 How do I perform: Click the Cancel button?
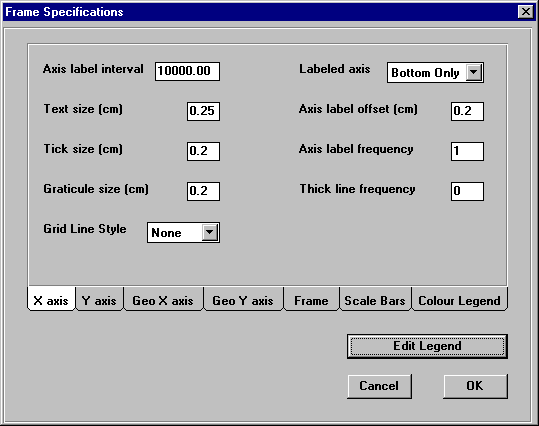[379, 386]
